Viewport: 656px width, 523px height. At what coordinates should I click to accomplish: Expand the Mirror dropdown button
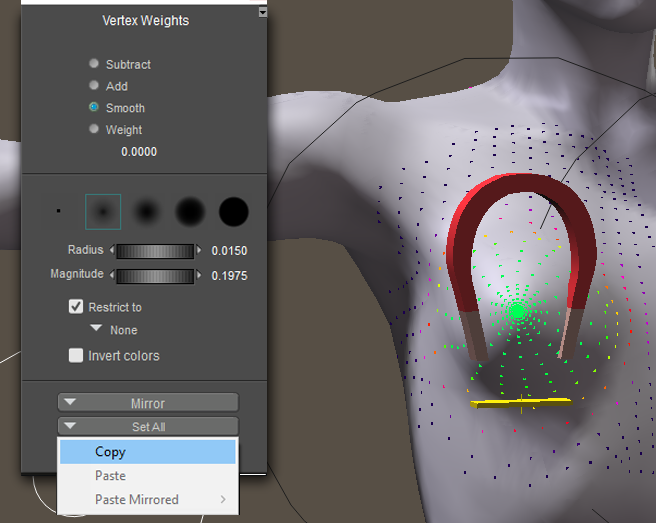pos(148,403)
